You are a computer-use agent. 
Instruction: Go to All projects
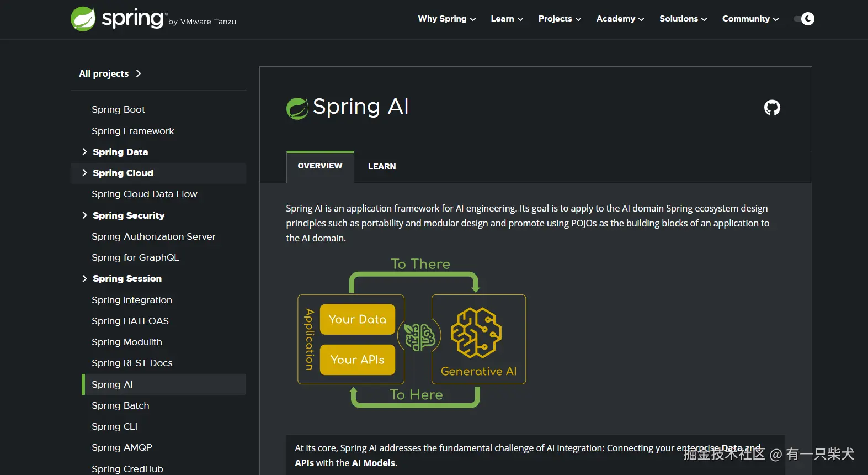click(x=110, y=73)
